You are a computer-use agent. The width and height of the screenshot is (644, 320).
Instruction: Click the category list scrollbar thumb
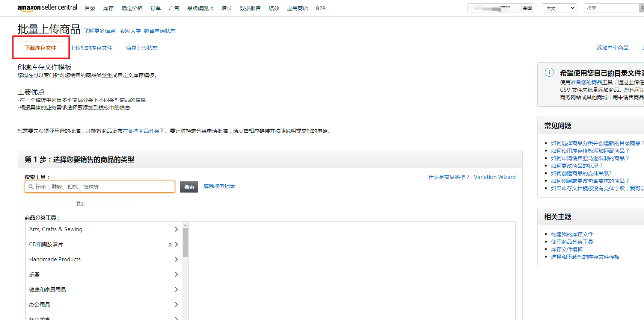point(185,243)
